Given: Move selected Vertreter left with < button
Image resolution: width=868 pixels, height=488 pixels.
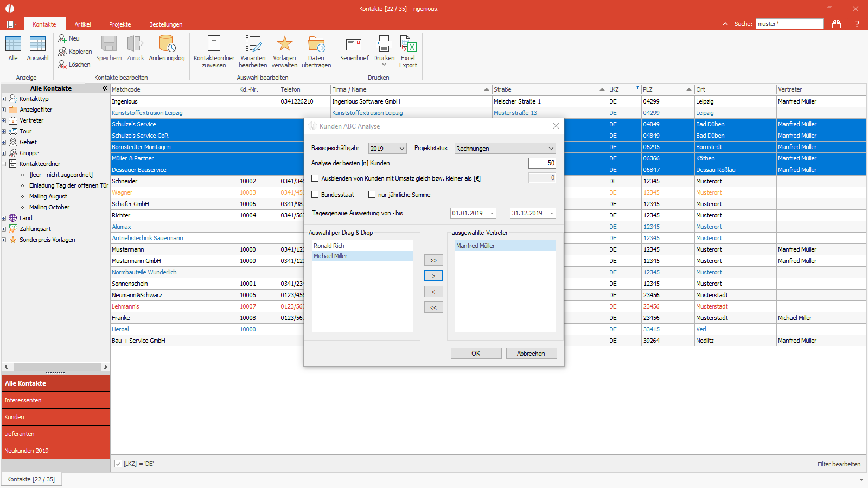Looking at the screenshot, I should 433,292.
